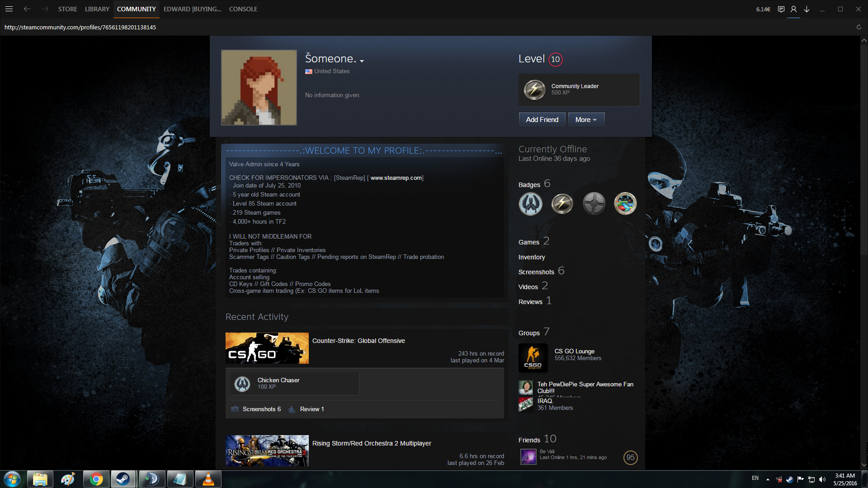Click the back navigation arrow
Viewport: 868px width, 488px height.
[x=27, y=9]
